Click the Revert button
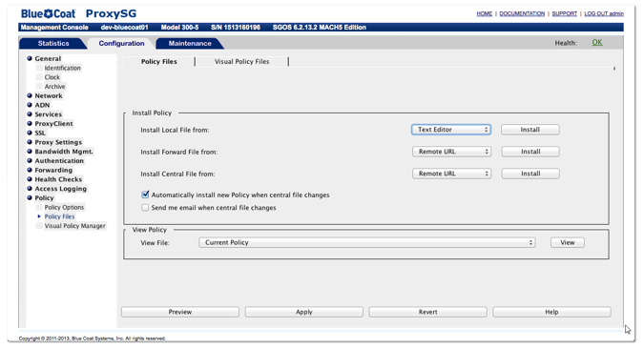The height and width of the screenshot is (349, 644). 427,312
